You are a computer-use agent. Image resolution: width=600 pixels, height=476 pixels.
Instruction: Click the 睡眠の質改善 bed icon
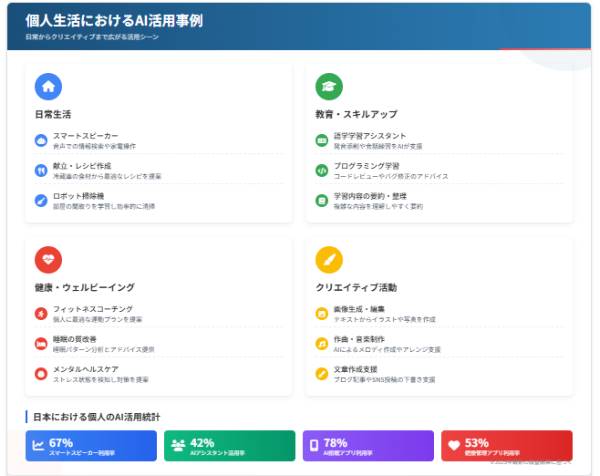(x=41, y=343)
